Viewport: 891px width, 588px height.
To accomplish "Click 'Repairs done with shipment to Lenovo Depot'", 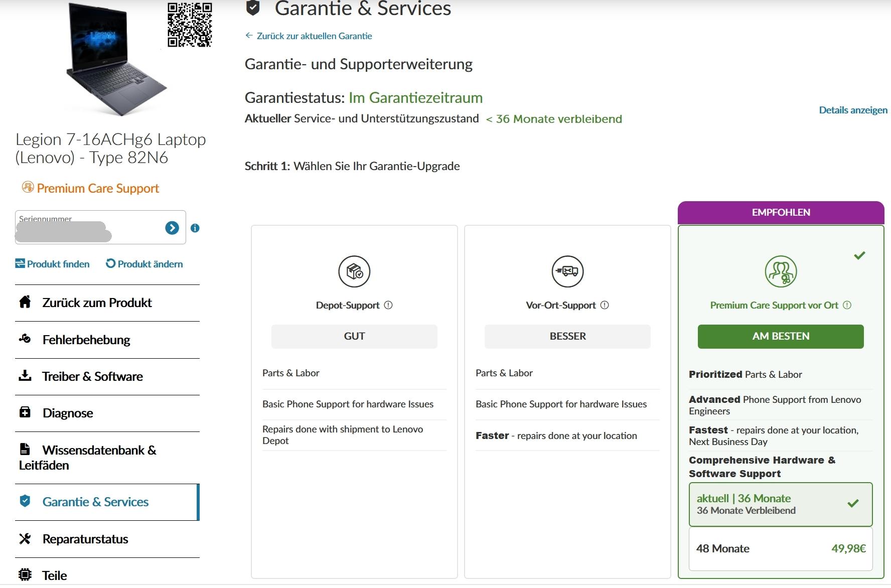I will pyautogui.click(x=343, y=435).
